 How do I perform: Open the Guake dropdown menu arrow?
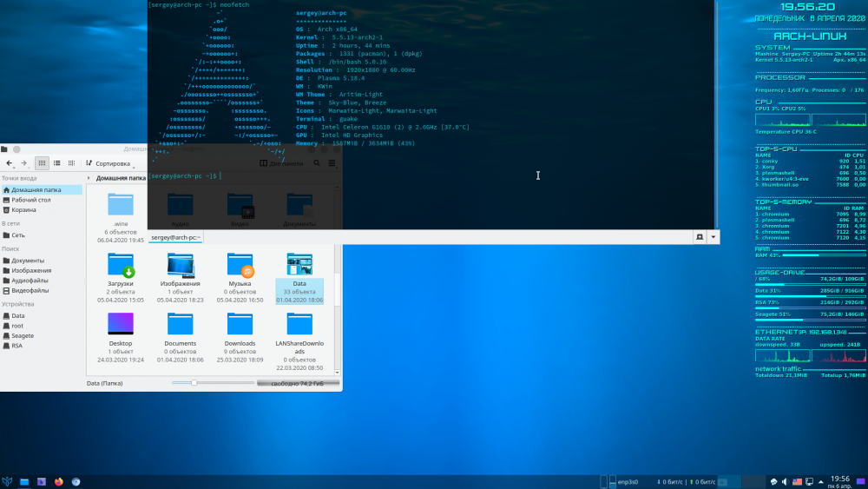pyautogui.click(x=713, y=237)
